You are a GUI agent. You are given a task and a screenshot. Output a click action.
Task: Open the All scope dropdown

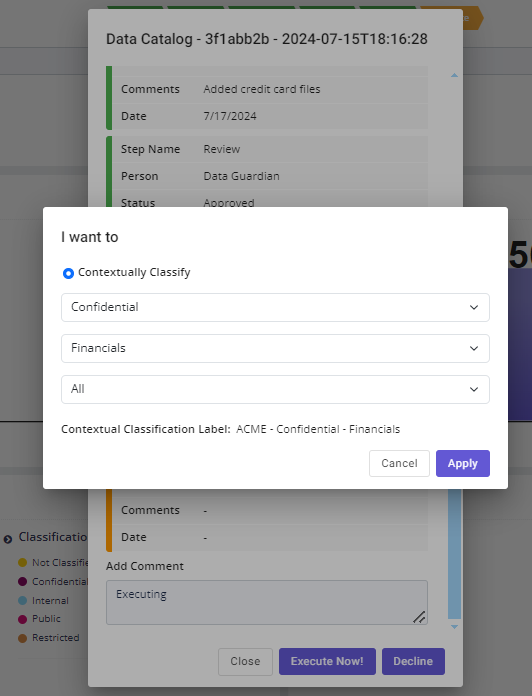click(x=275, y=389)
